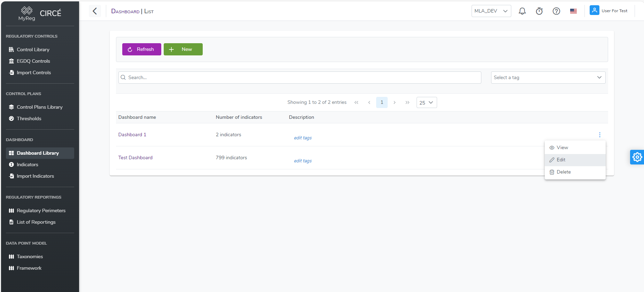Open the Select a tag dropdown
644x292 pixels.
click(x=548, y=77)
